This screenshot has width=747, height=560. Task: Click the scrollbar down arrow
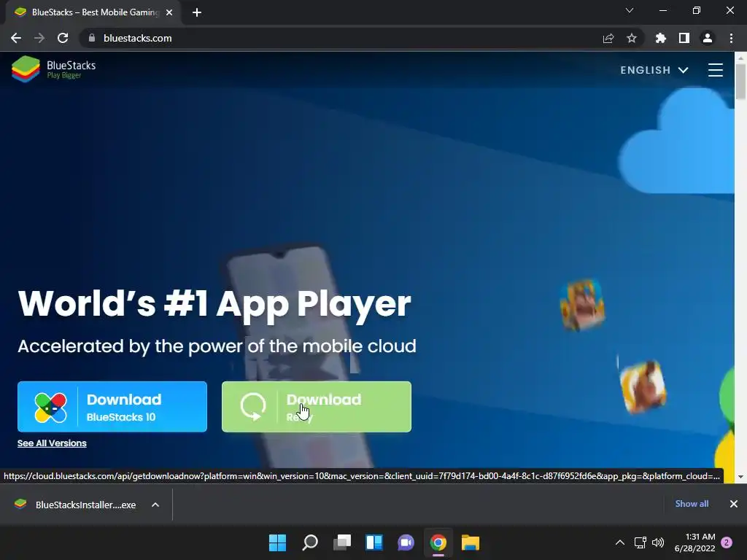[x=740, y=476]
